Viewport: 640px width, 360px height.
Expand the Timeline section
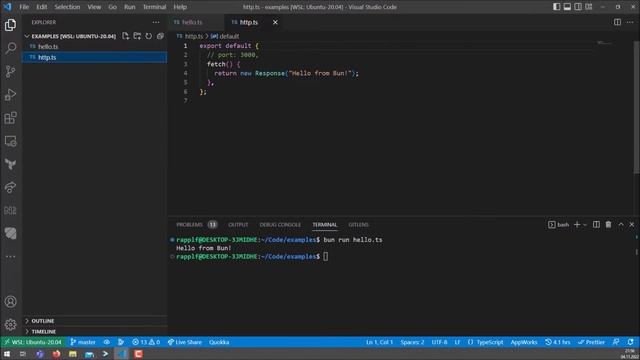point(94,331)
